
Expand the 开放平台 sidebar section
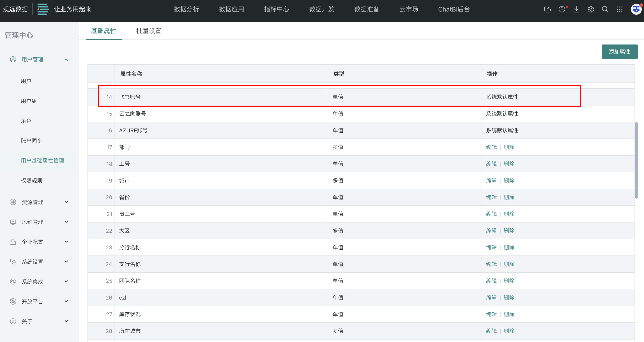[x=66, y=301]
